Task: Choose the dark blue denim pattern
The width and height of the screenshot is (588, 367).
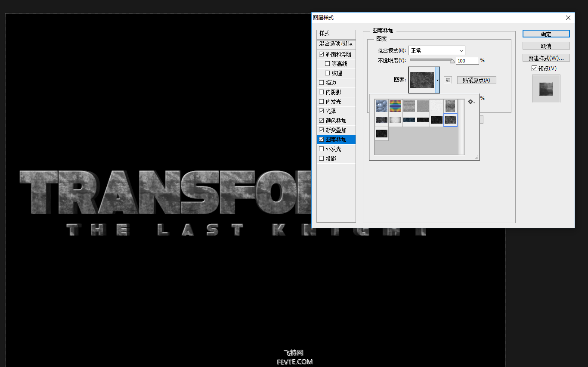Action: coord(409,120)
